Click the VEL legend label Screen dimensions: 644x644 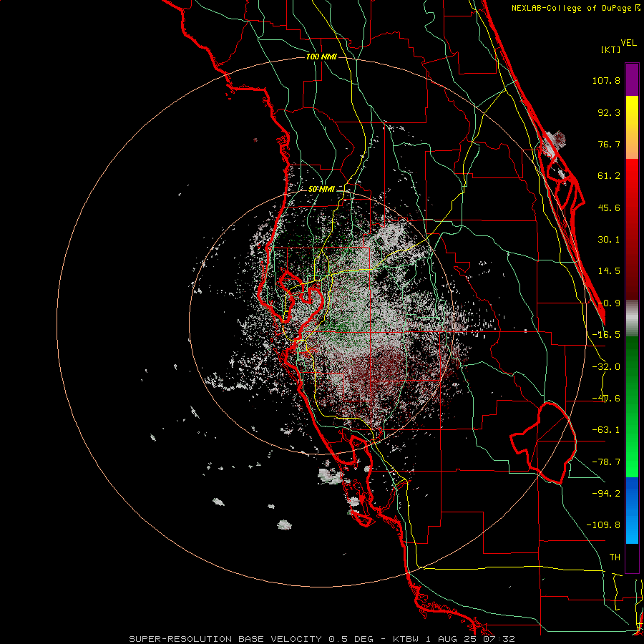(628, 43)
